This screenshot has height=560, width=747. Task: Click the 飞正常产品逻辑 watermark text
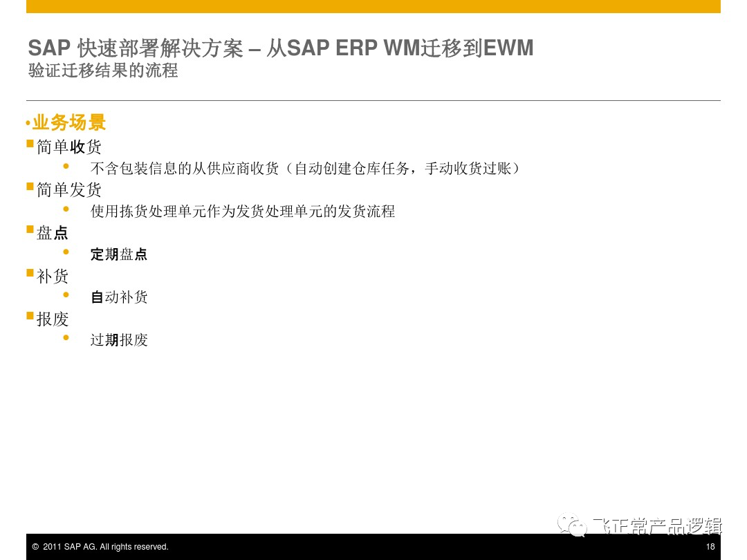click(x=657, y=527)
